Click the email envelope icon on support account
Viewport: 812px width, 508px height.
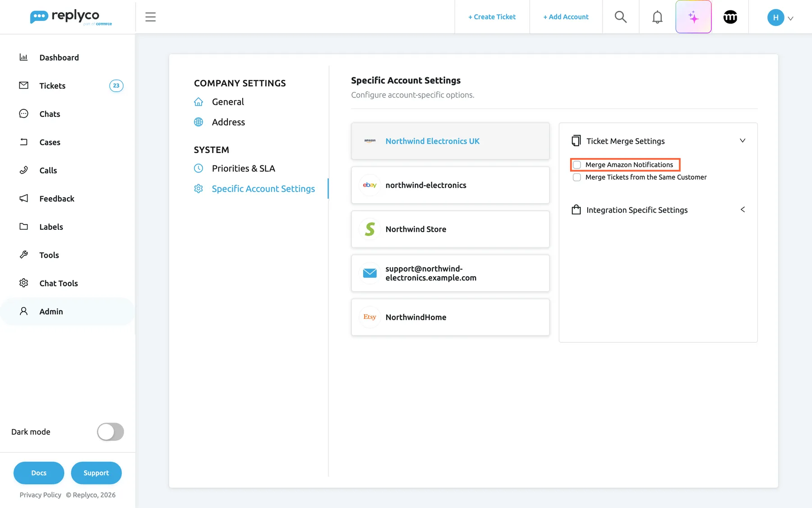point(370,273)
